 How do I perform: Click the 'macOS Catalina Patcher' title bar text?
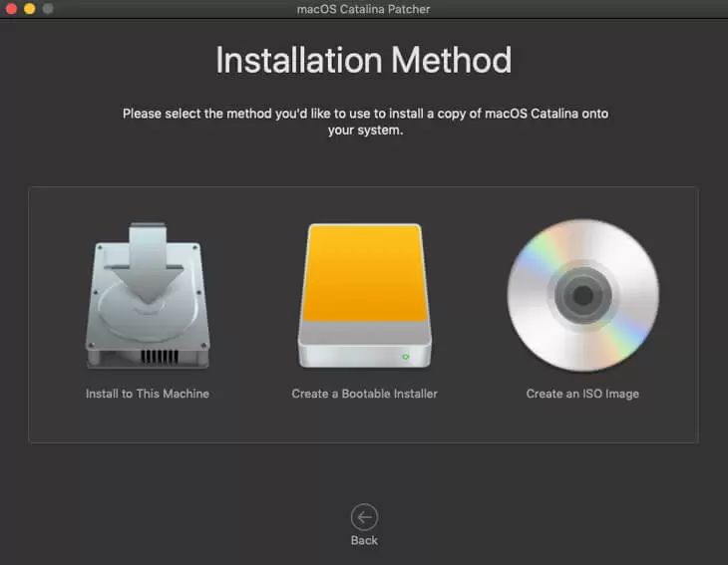tap(364, 9)
